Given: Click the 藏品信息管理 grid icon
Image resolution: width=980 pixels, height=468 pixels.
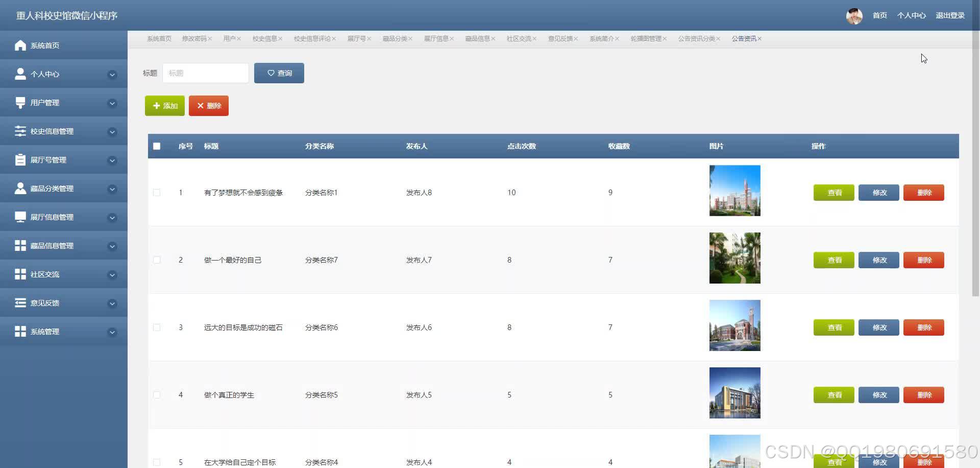Looking at the screenshot, I should [x=20, y=246].
